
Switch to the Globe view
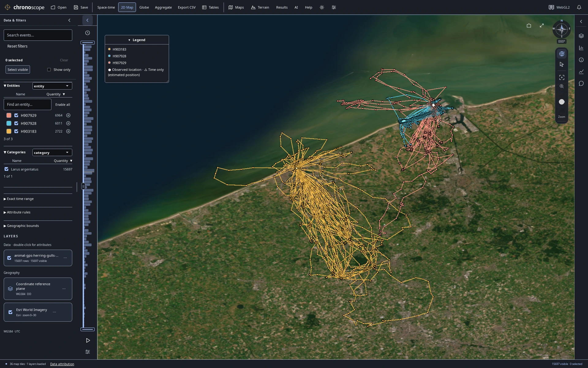[x=144, y=7]
